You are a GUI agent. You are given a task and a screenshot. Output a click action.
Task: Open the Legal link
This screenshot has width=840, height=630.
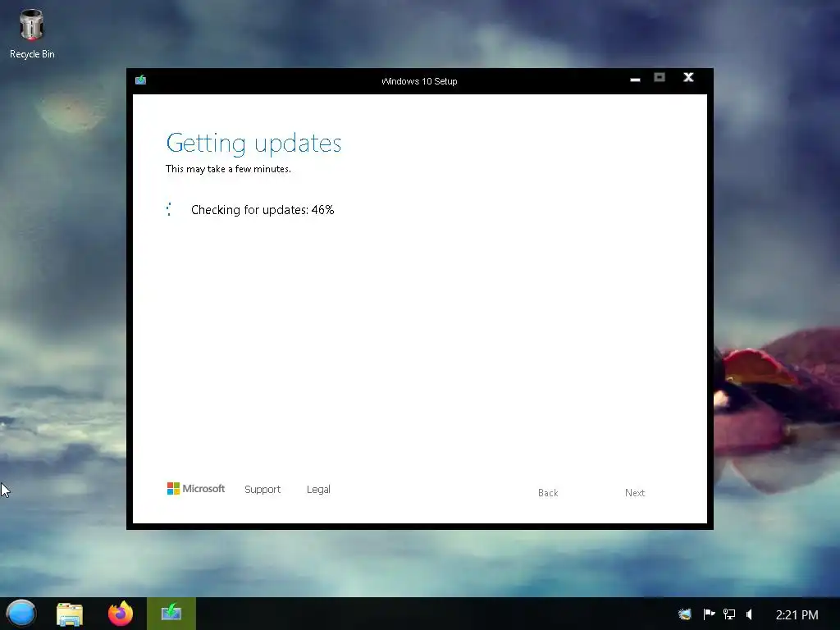[318, 490]
